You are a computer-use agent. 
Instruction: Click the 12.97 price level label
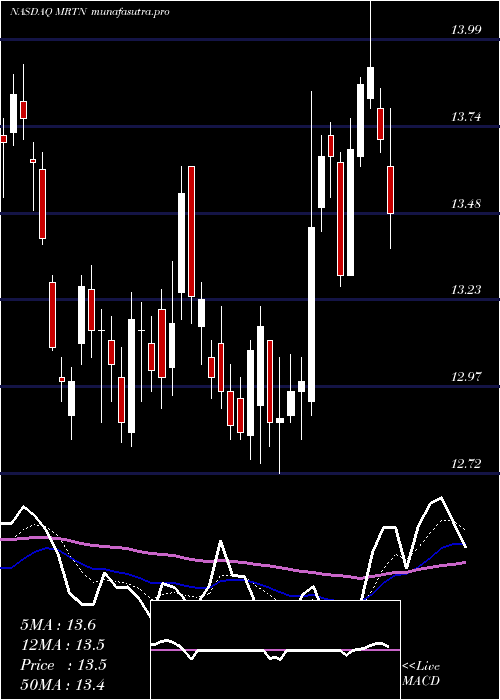(466, 377)
